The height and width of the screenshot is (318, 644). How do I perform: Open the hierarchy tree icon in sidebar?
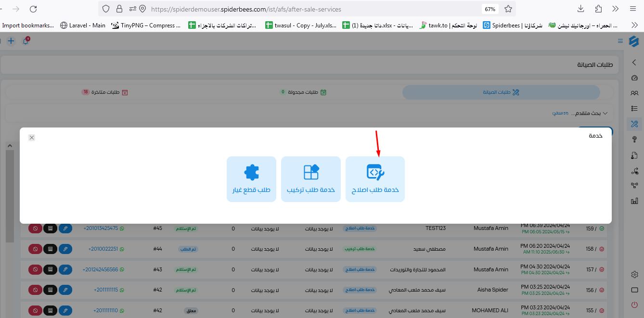(634, 186)
